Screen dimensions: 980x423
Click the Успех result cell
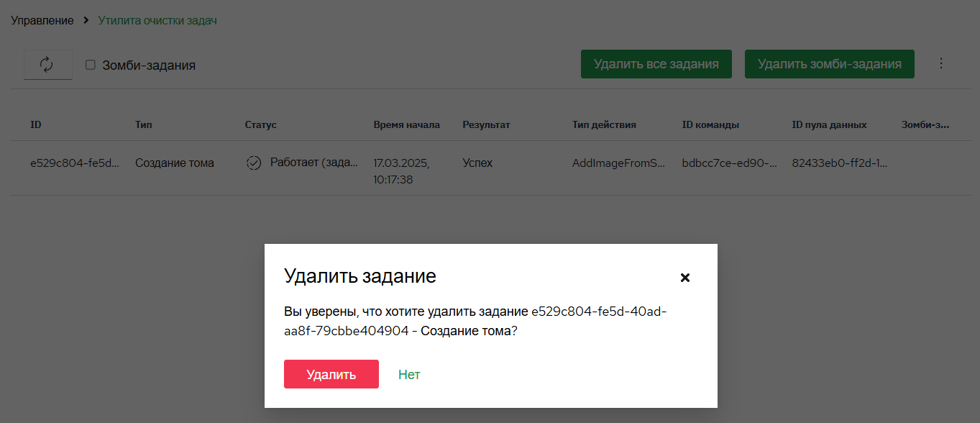pyautogui.click(x=477, y=163)
